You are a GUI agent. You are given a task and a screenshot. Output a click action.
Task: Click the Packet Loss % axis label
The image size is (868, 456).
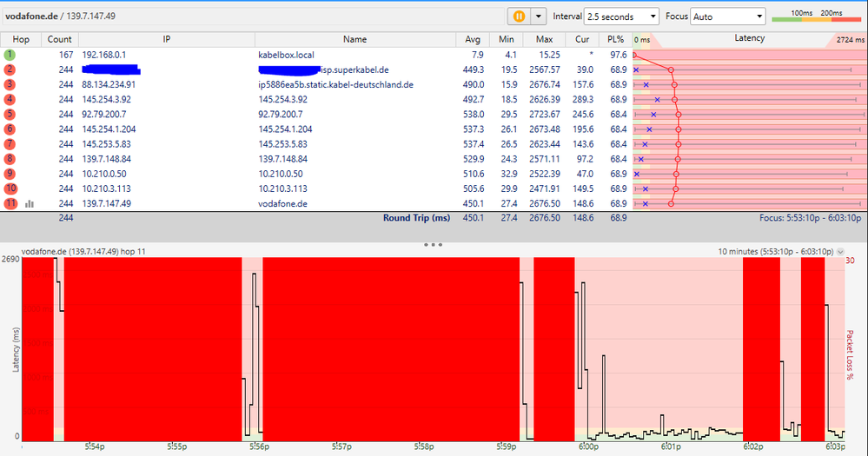coord(850,354)
